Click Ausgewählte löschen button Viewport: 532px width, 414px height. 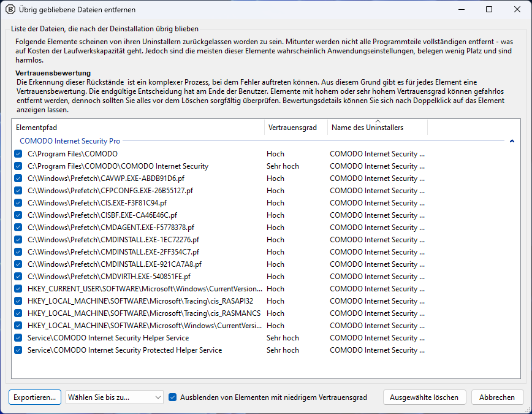(424, 397)
